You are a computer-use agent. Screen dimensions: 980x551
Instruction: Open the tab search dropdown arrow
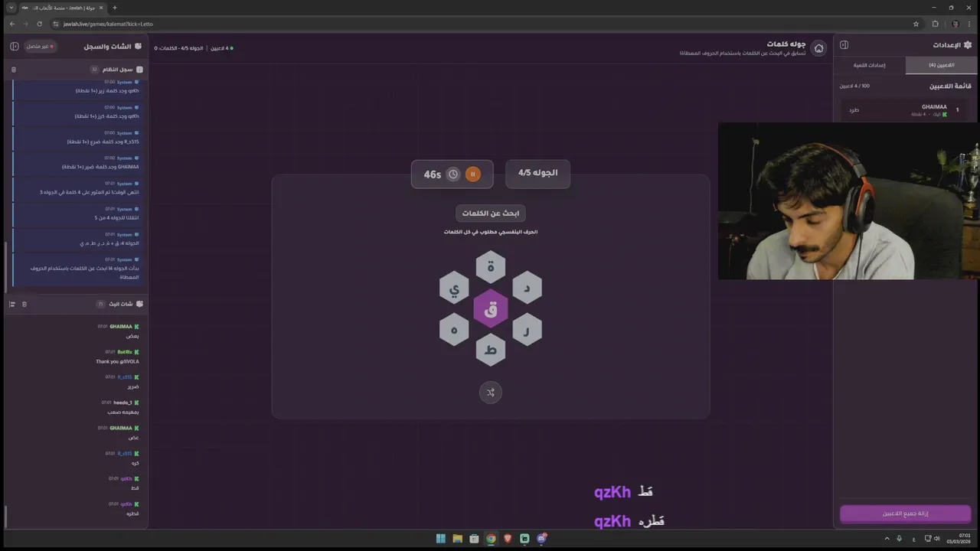(x=11, y=8)
